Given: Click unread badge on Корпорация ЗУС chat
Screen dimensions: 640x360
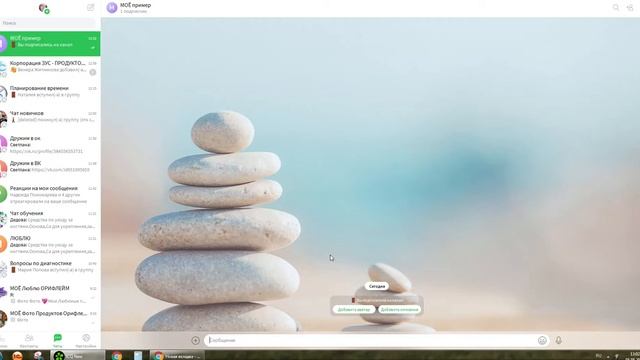Looking at the screenshot, I should [93, 72].
